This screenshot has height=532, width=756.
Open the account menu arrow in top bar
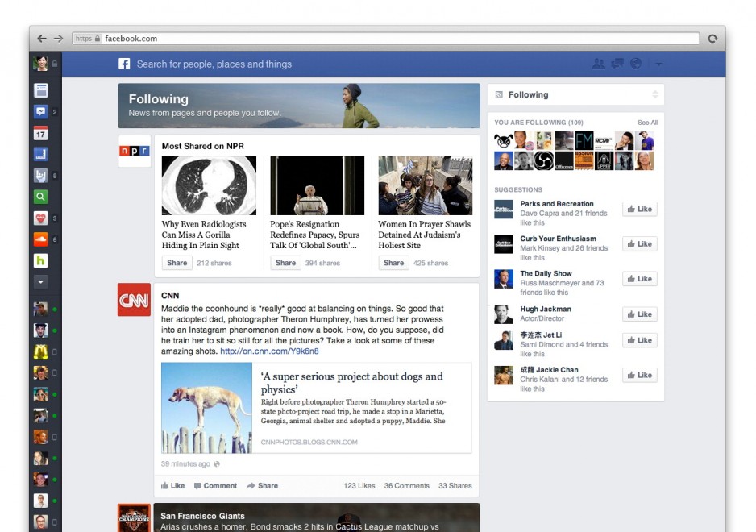(x=658, y=64)
